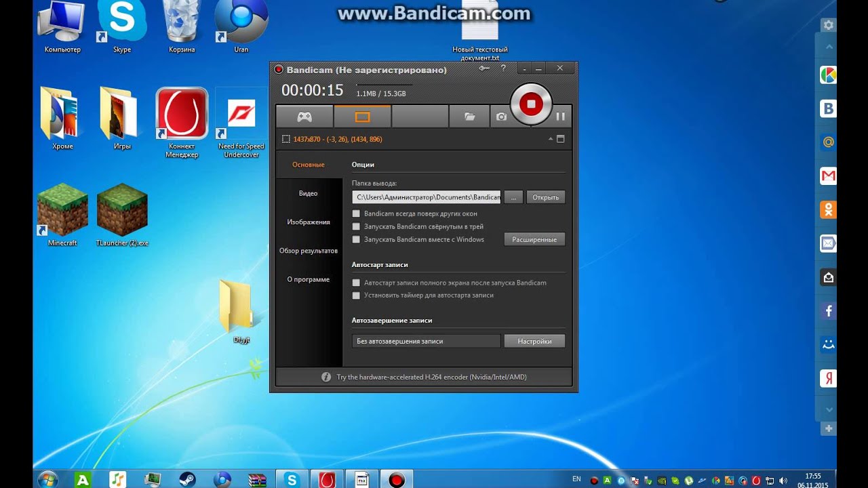The image size is (868, 488).
Task: Open Odnoklassniki icon in the sidebar
Action: tap(828, 209)
